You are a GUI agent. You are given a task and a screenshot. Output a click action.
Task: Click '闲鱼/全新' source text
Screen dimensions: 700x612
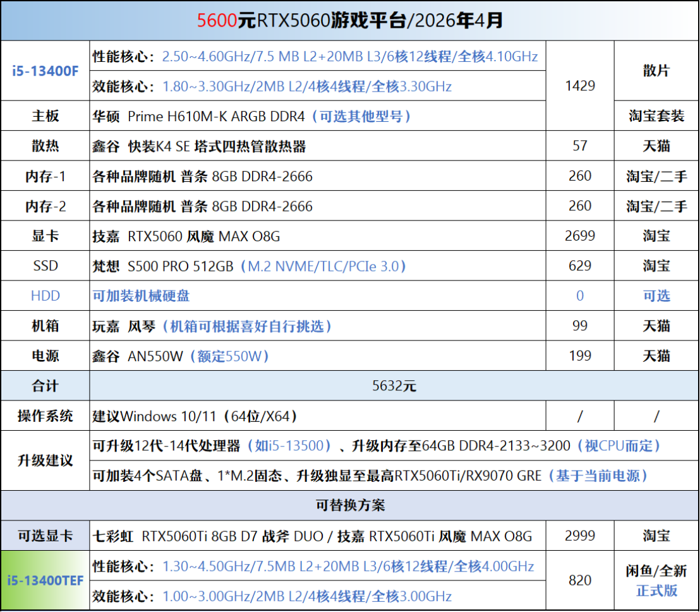click(656, 570)
